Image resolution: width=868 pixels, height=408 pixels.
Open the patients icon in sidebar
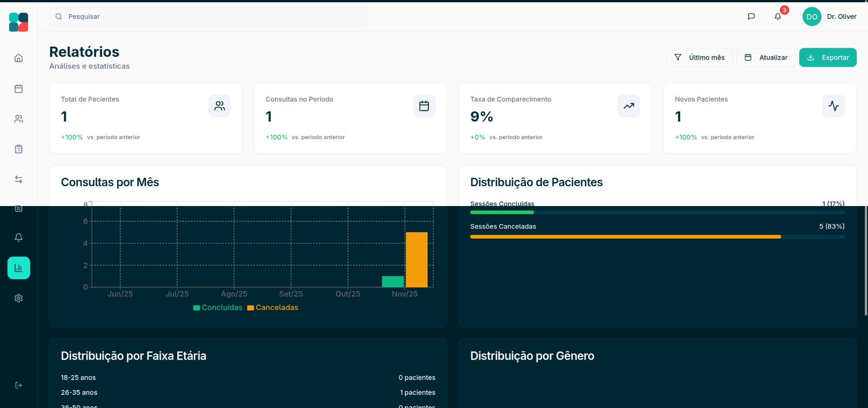(x=19, y=119)
